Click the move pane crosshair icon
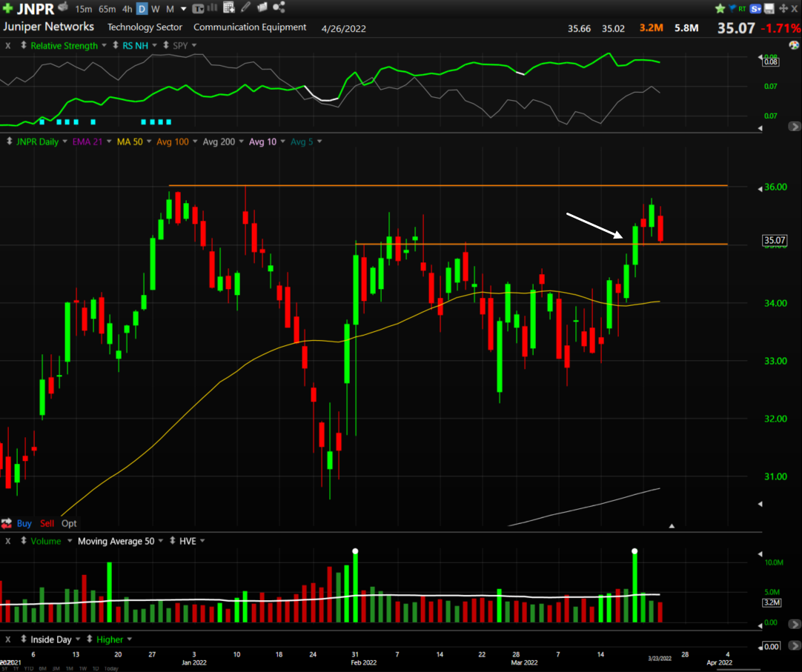802x672 pixels. [x=783, y=9]
